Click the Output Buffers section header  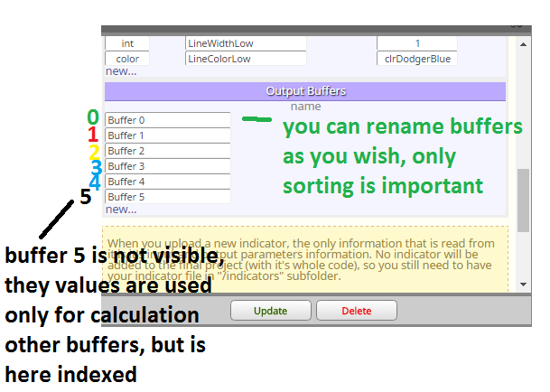[305, 91]
